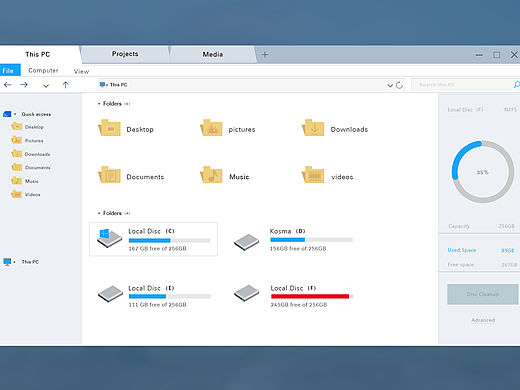Image resolution: width=520 pixels, height=390 pixels.
Task: Select the This PC tab
Action: (x=38, y=54)
